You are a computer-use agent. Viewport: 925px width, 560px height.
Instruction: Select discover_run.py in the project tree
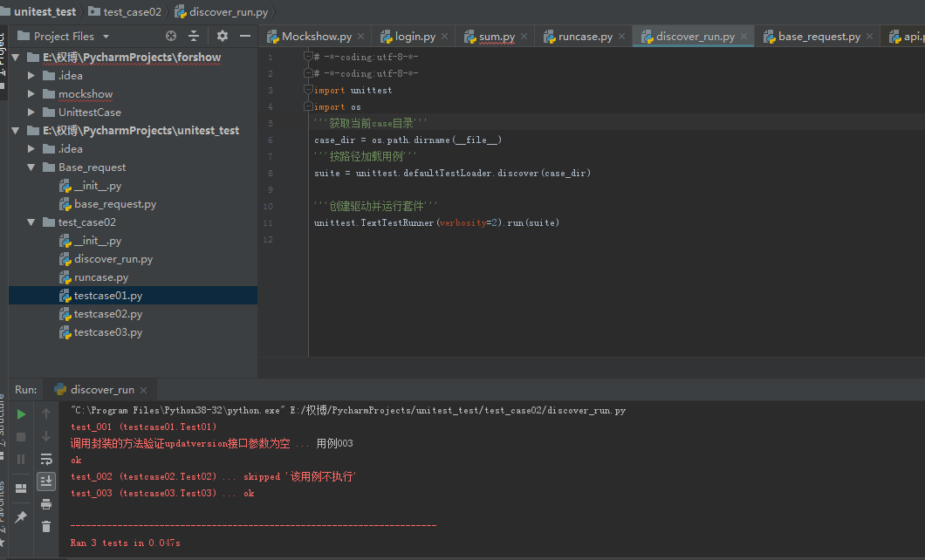106,259
